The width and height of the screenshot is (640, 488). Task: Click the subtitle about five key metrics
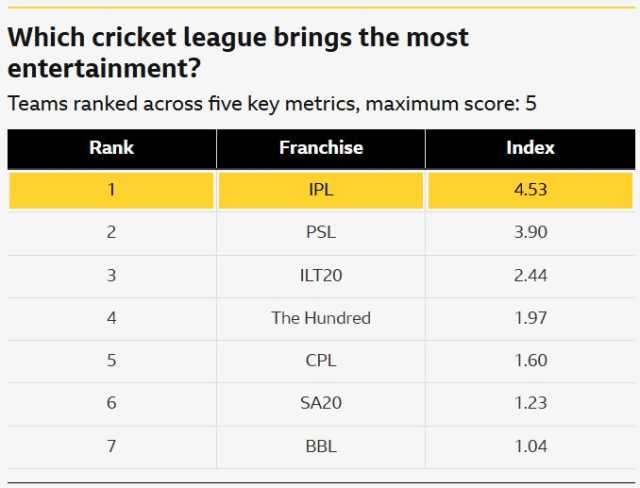click(272, 104)
